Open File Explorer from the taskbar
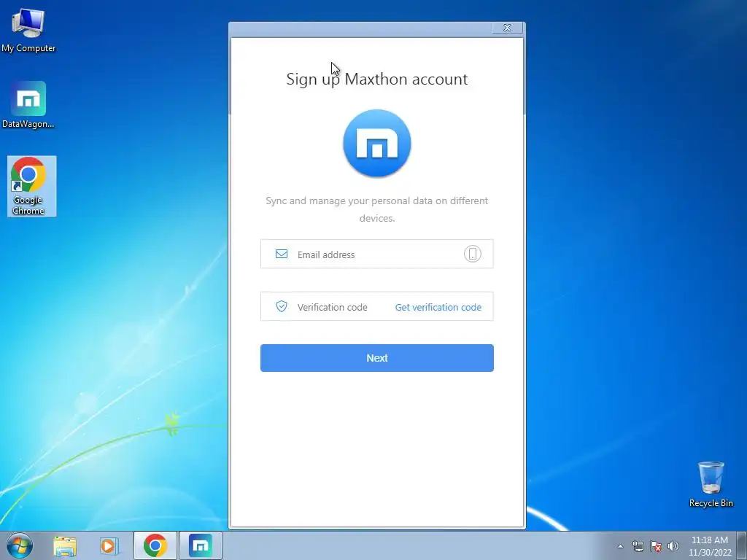The width and height of the screenshot is (747, 560). click(65, 545)
